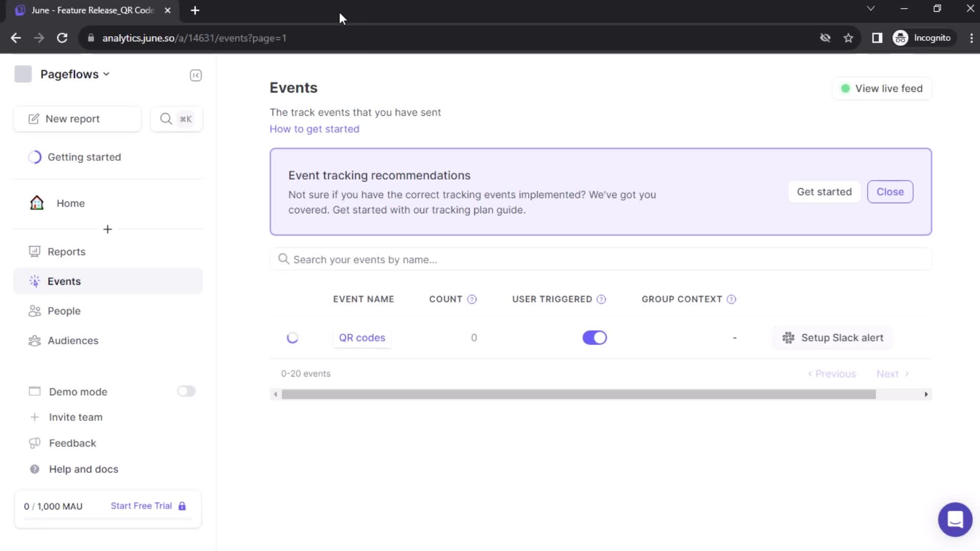980x551 pixels.
Task: Select the Reports menu item
Action: click(x=66, y=252)
